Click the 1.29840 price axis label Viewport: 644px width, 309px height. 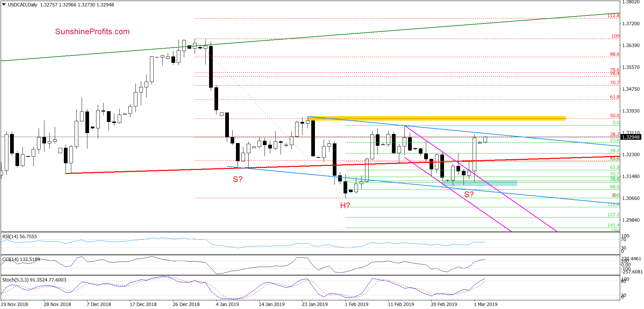pos(631,220)
